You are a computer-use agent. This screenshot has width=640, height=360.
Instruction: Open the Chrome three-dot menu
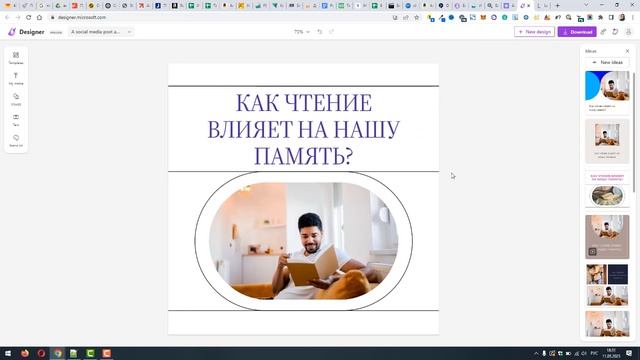(633, 18)
